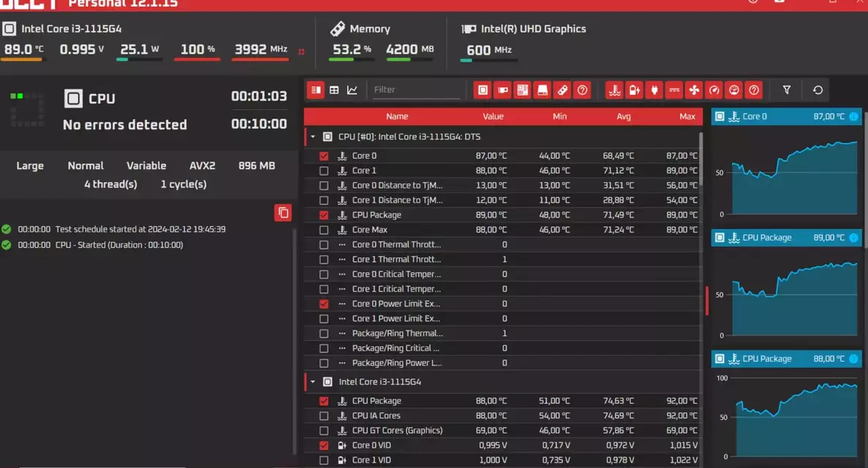868x468 pixels.
Task: Toggle the temperature sensor filter icon
Action: click(x=615, y=90)
